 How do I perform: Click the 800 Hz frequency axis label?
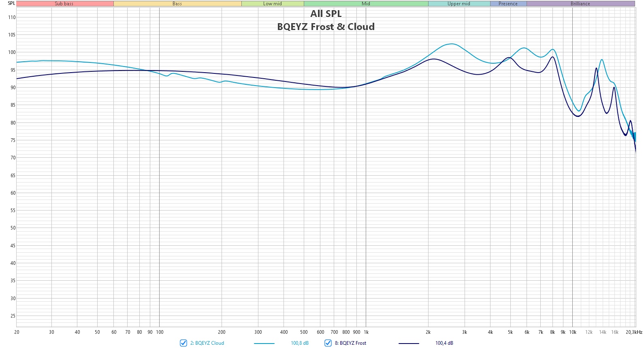tap(346, 332)
